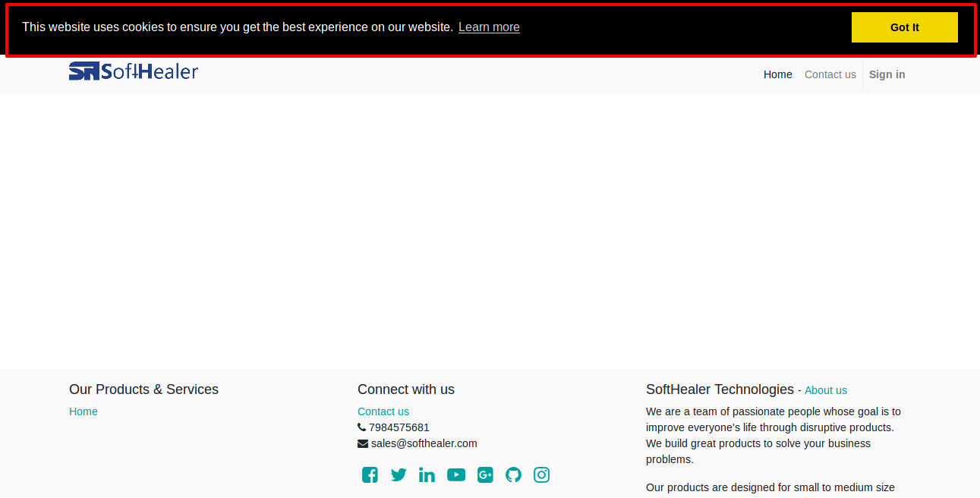Select Home in the top navigation

click(x=778, y=74)
